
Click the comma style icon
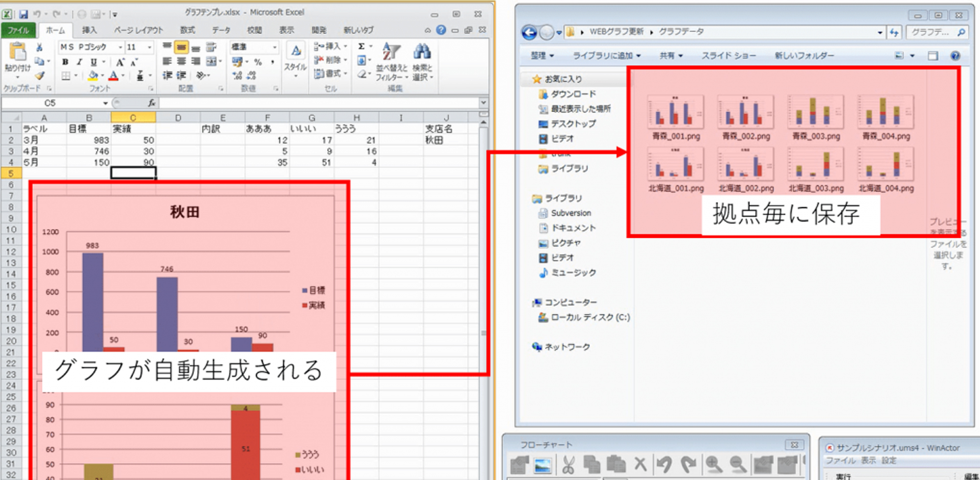(x=272, y=62)
